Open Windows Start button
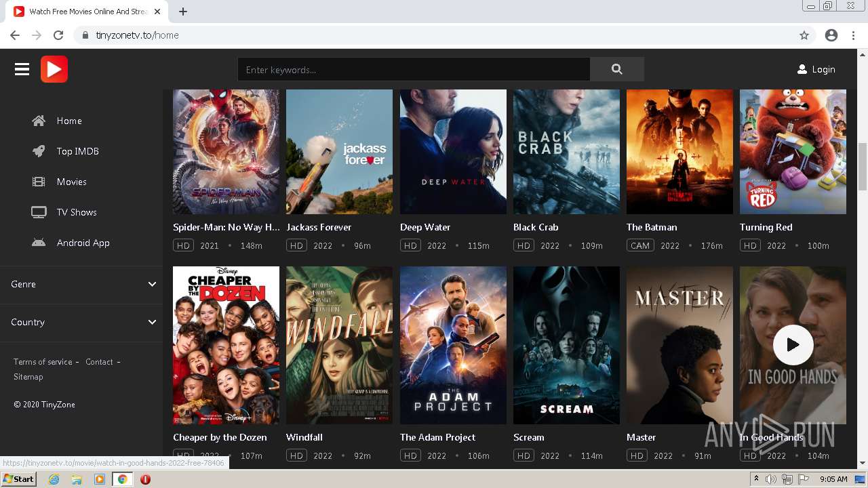Image resolution: width=868 pixels, height=488 pixels. 18,479
